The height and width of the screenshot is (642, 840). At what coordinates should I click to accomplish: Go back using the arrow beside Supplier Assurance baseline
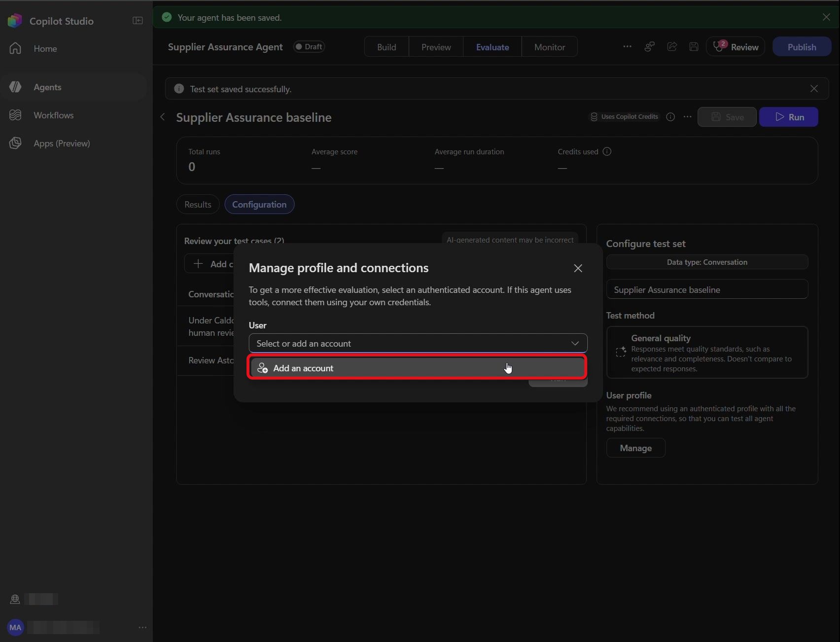(x=163, y=117)
